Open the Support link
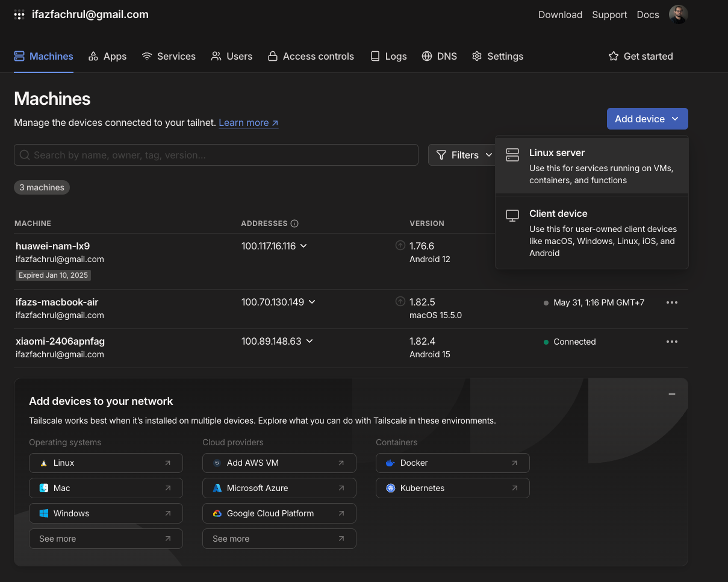 (x=609, y=14)
